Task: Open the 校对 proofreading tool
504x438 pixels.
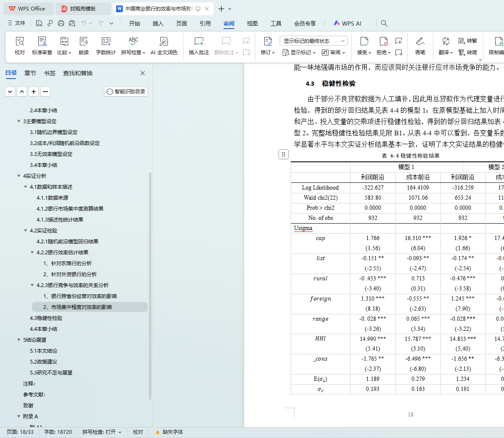Action: [x=20, y=45]
